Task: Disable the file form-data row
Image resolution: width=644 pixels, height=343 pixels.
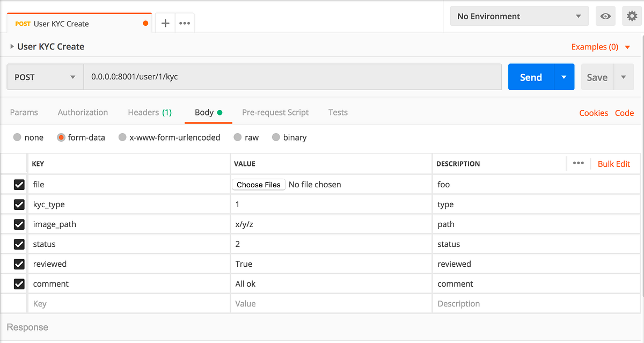Action: tap(19, 185)
